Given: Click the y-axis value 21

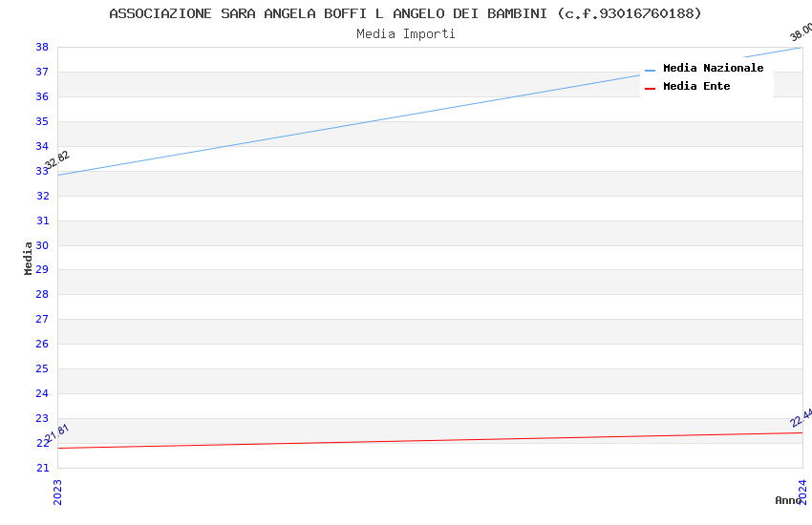Looking at the screenshot, I should click(x=42, y=468).
